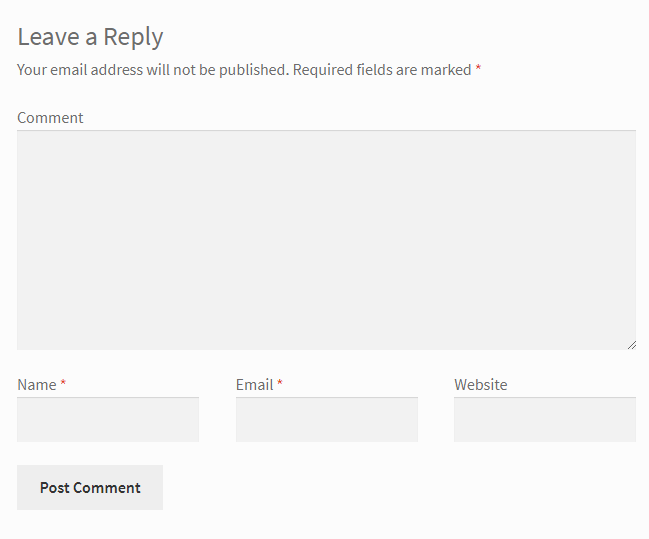649x539 pixels.
Task: Focus the Name input field
Action: click(x=108, y=419)
